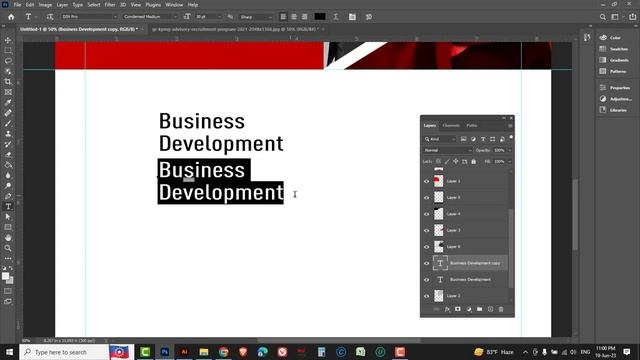The height and width of the screenshot is (360, 640).
Task: Add layer mask icon
Action: [x=458, y=309]
